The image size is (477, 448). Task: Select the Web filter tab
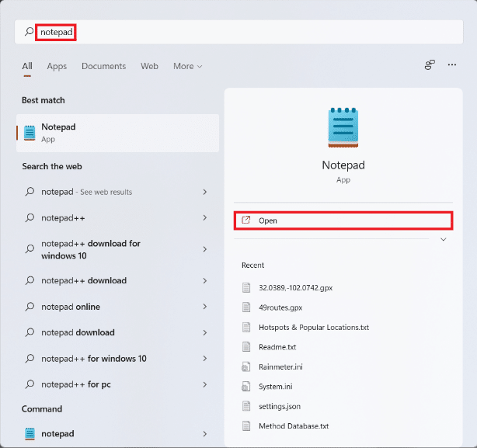point(149,67)
